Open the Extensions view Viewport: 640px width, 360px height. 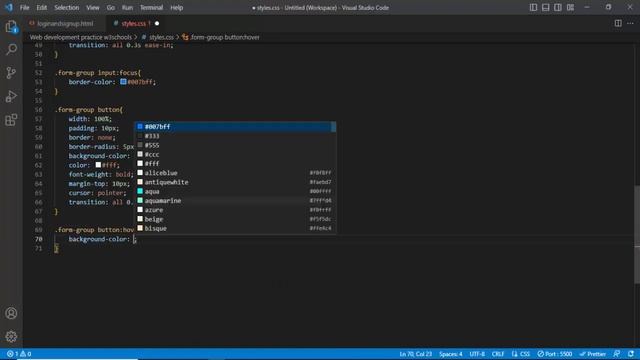[x=11, y=120]
